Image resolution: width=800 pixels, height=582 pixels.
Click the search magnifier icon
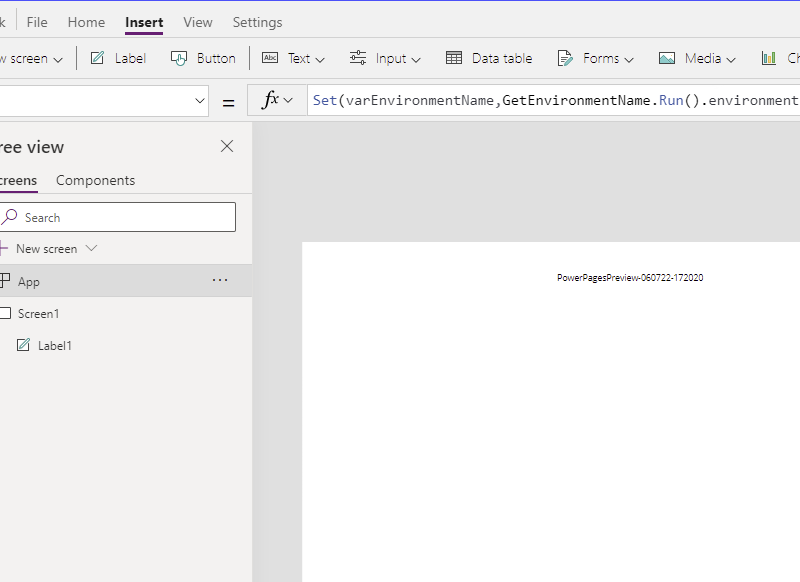coord(9,217)
